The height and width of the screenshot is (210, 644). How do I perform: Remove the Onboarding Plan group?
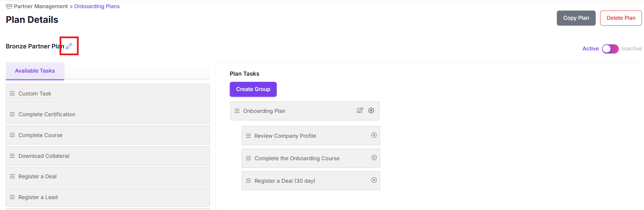[371, 110]
